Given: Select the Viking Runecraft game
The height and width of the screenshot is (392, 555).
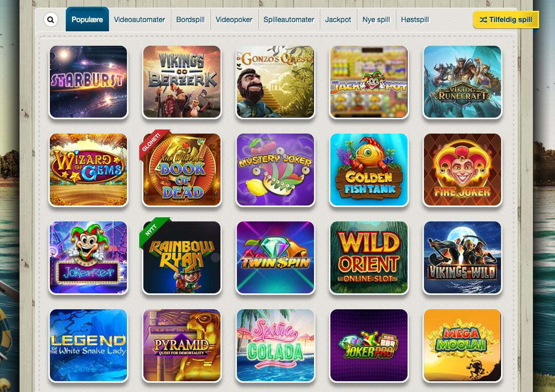Looking at the screenshot, I should tap(462, 82).
